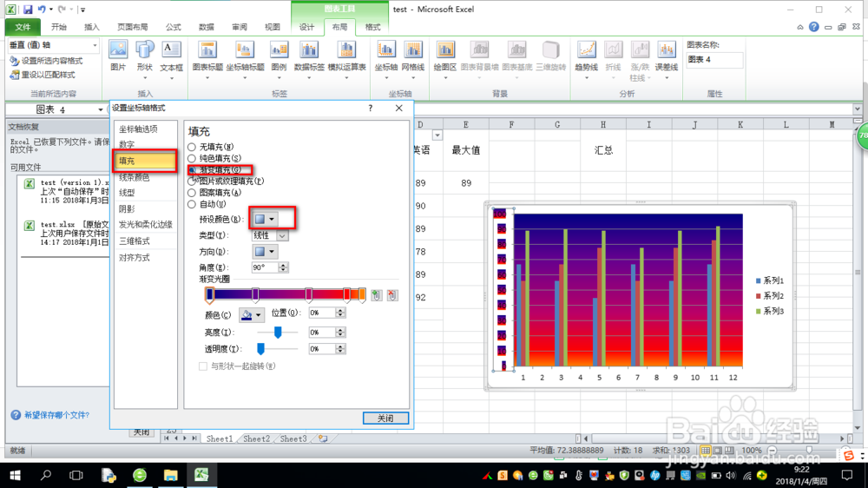
Task: Click the Excel icon on the taskbar
Action: [201, 475]
